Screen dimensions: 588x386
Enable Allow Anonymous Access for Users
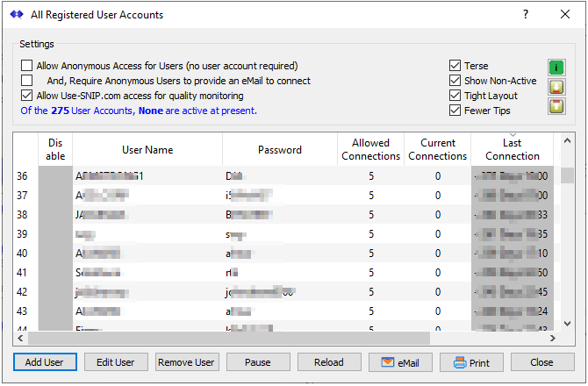(27, 66)
